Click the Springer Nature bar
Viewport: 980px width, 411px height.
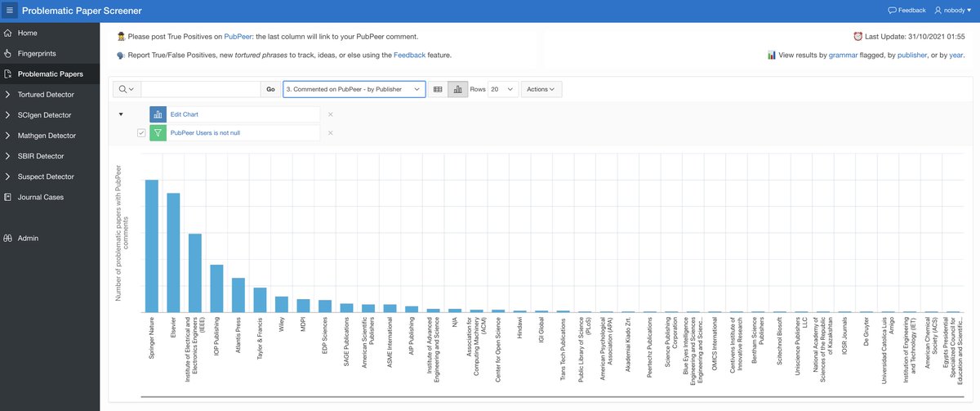click(x=152, y=246)
